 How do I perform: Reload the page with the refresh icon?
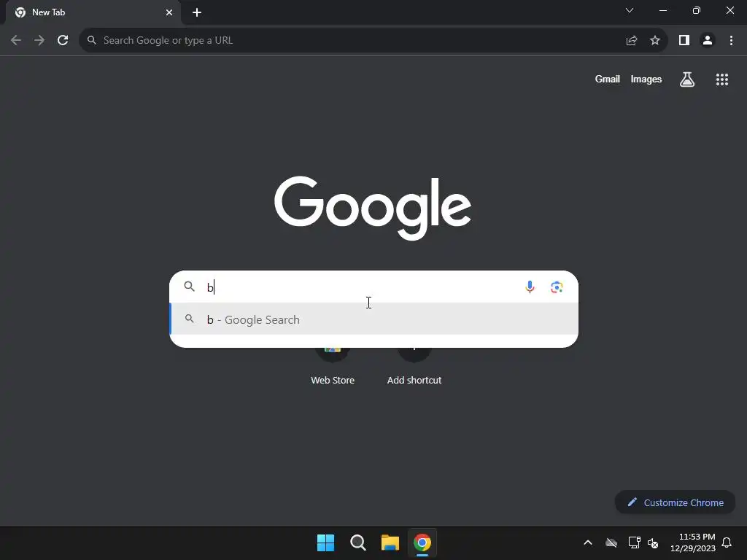63,41
